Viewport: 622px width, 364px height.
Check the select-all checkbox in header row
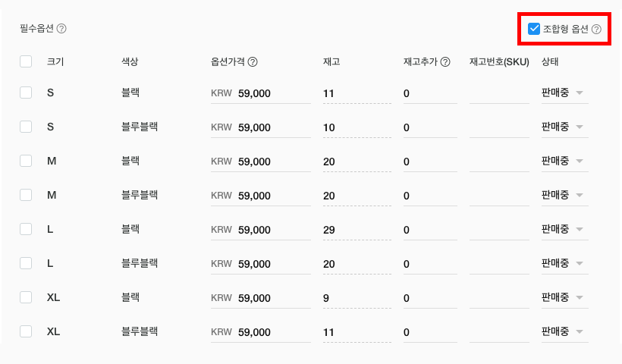coord(26,62)
